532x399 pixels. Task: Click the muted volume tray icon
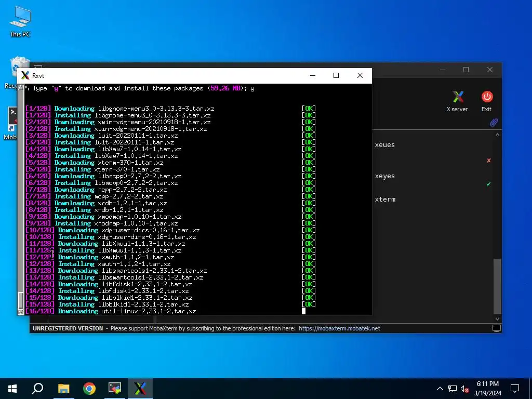pyautogui.click(x=465, y=389)
